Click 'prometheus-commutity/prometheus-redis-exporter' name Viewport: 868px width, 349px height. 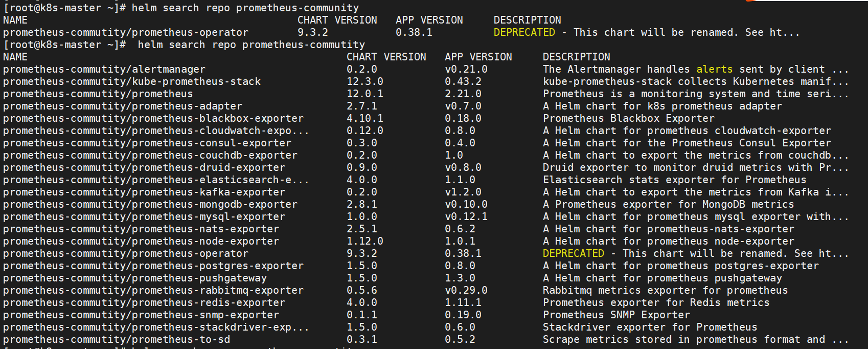pyautogui.click(x=144, y=302)
